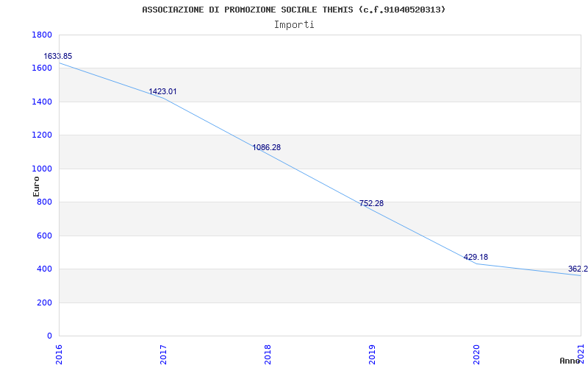The width and height of the screenshot is (588, 368).
Task: Select the 752.28 data label
Action: pos(371,204)
